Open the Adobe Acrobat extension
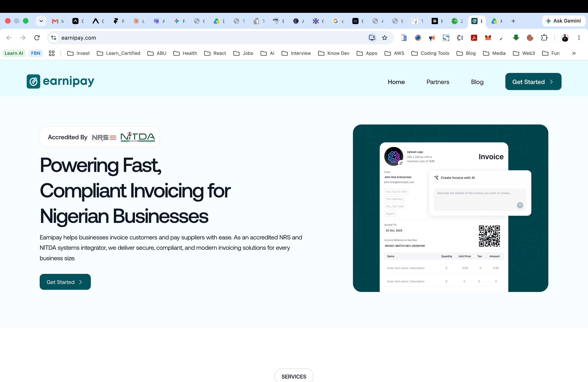This screenshot has width=588, height=382. 474,38
